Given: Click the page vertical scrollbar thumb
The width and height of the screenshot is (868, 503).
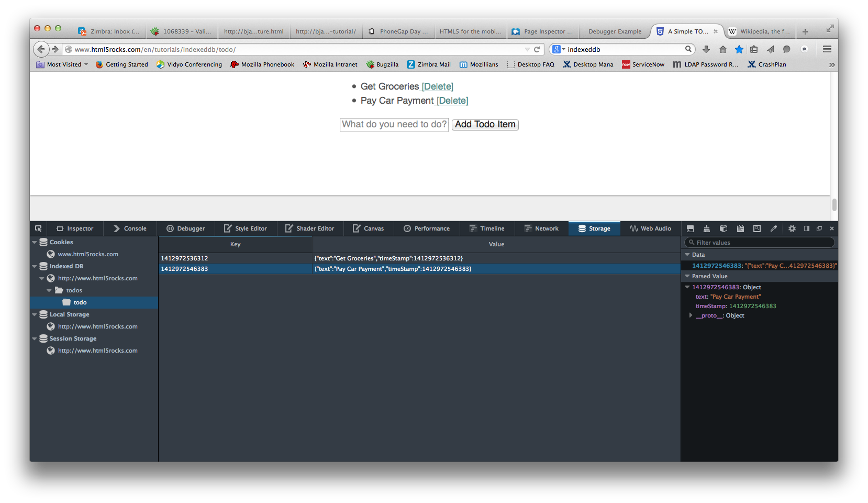Looking at the screenshot, I should [834, 205].
